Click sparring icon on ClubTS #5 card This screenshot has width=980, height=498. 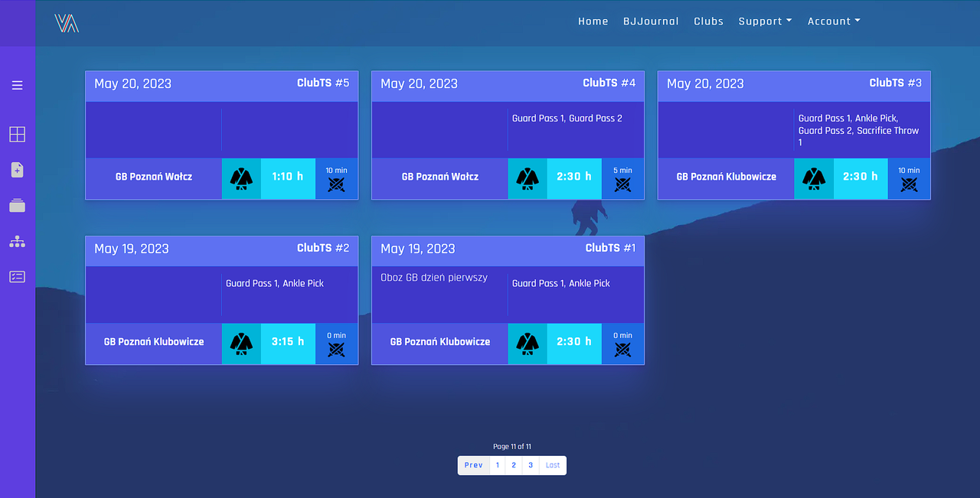click(x=336, y=184)
